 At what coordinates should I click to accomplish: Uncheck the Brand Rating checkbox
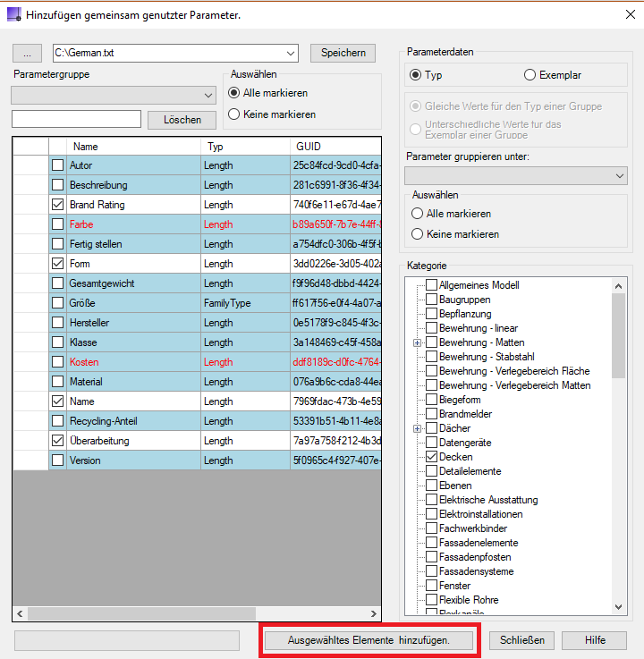click(57, 205)
